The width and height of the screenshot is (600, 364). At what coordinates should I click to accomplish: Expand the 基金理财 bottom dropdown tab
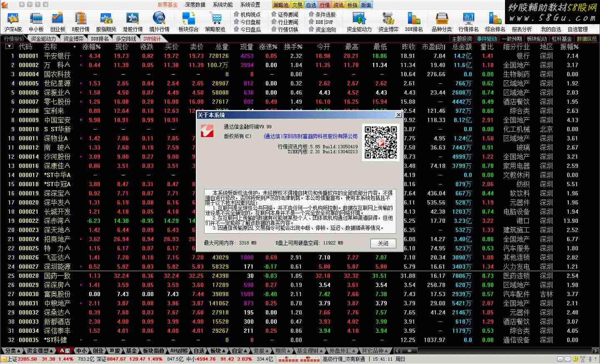pyautogui.click(x=310, y=351)
